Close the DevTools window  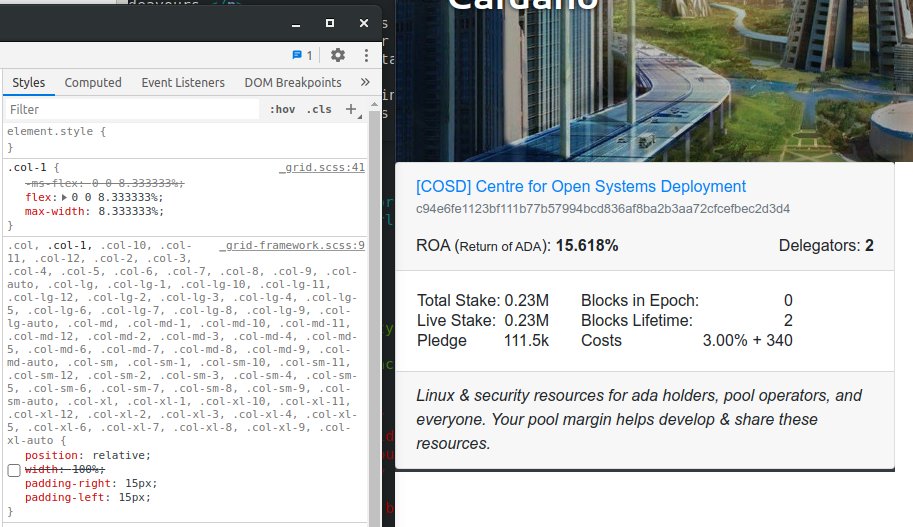click(x=364, y=23)
